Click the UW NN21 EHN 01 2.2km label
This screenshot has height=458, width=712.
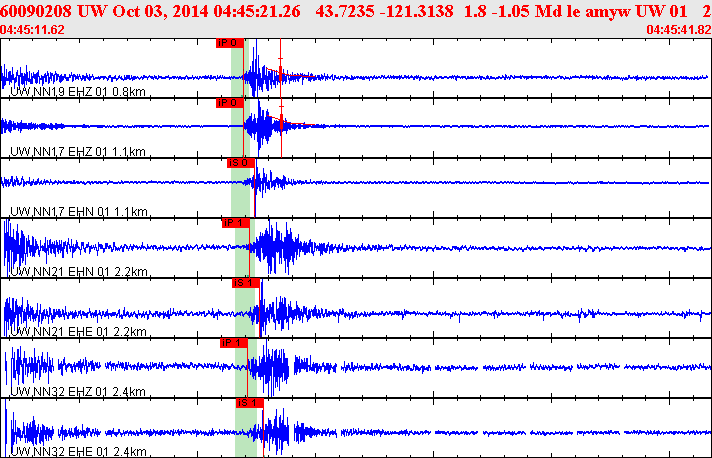(79, 272)
